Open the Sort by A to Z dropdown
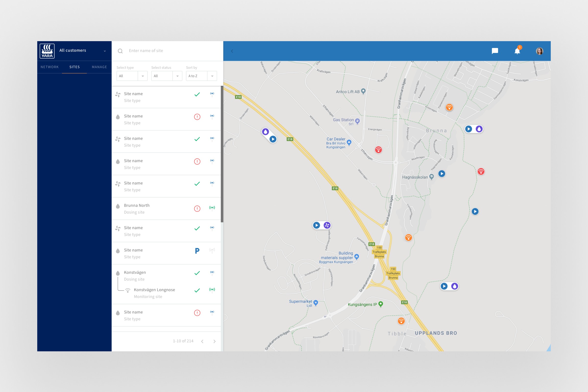The image size is (588, 392). click(201, 76)
